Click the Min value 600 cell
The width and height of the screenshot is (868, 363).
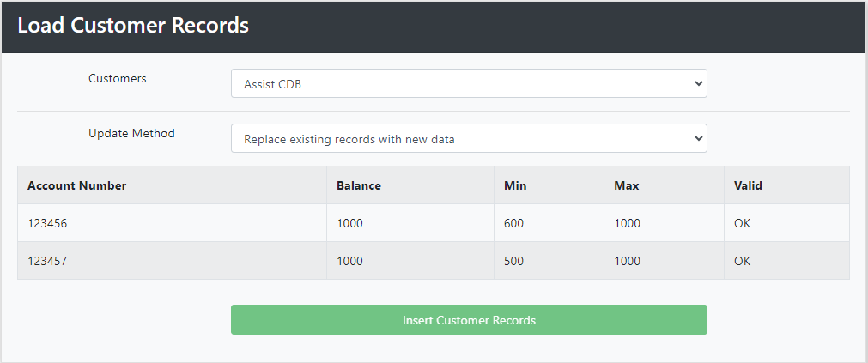[549, 223]
